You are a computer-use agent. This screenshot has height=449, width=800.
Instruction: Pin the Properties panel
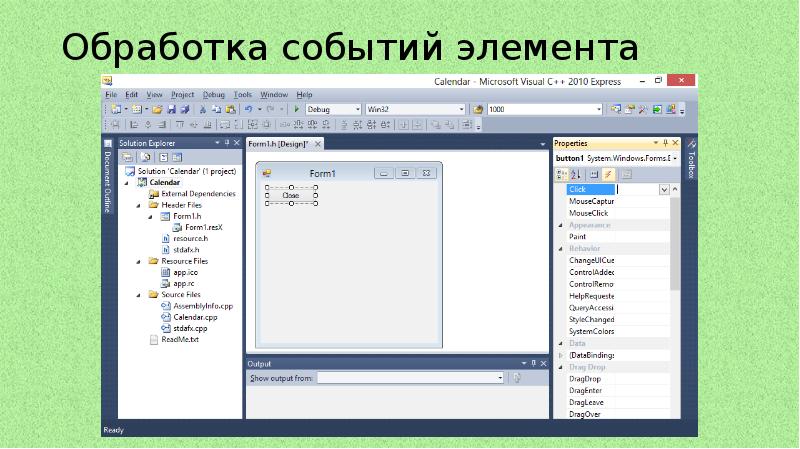click(664, 143)
